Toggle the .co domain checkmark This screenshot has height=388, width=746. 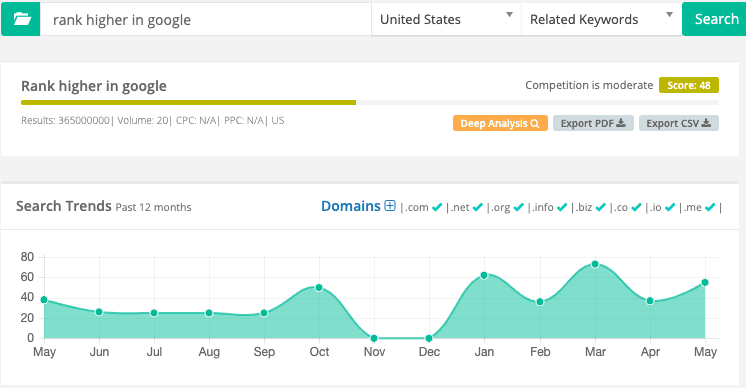point(636,207)
